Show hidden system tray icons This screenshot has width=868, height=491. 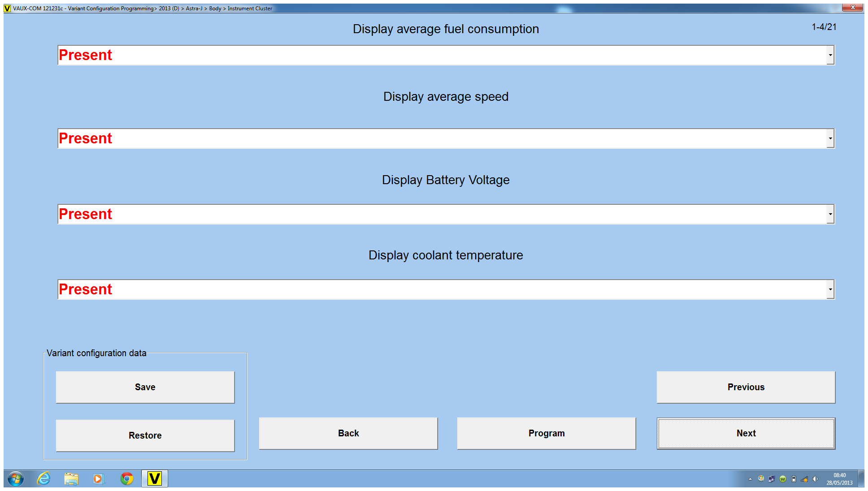[x=750, y=479]
